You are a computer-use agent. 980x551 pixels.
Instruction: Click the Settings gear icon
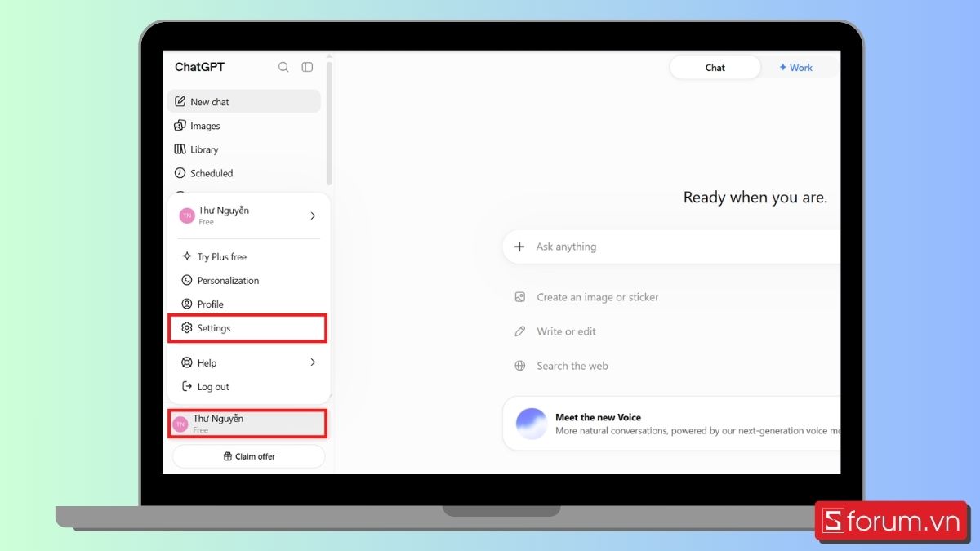click(187, 328)
